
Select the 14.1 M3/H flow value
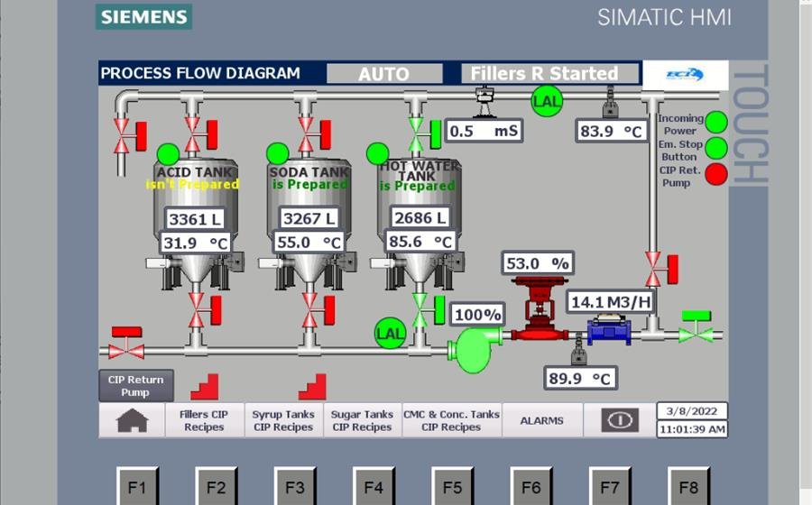pyautogui.click(x=611, y=302)
